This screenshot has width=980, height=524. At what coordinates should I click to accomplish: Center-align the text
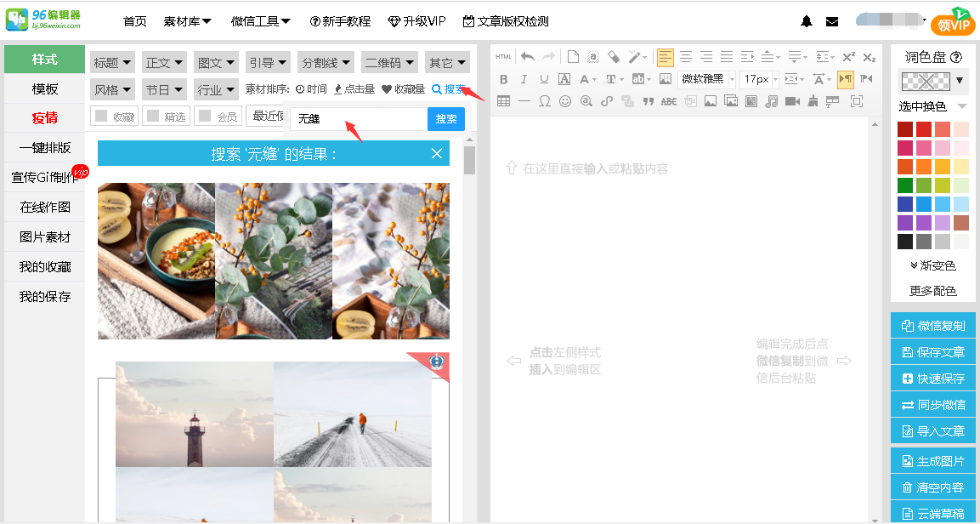686,57
